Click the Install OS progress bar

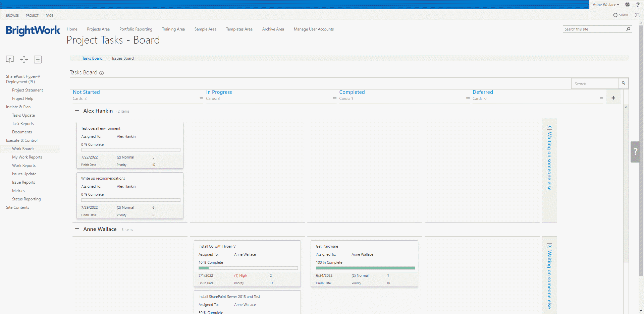(248, 268)
